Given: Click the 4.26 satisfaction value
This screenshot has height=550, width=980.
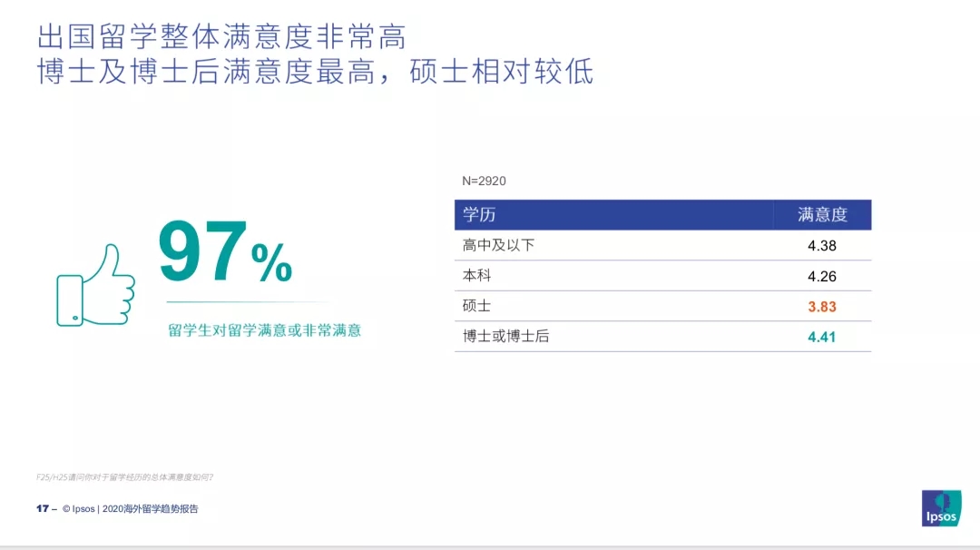Looking at the screenshot, I should coord(822,276).
